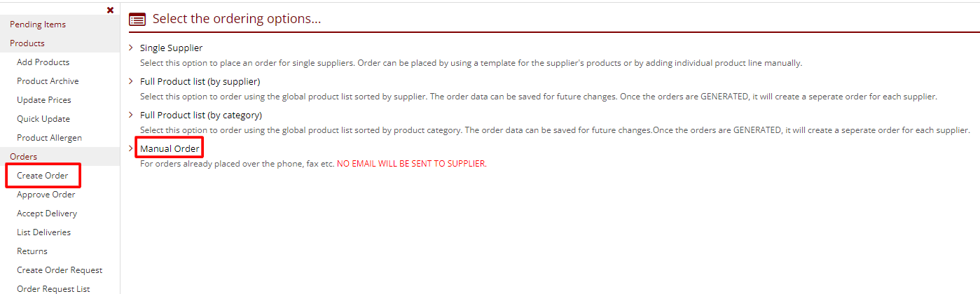The height and width of the screenshot is (294, 980).
Task: Go to Add Products
Action: 43,62
